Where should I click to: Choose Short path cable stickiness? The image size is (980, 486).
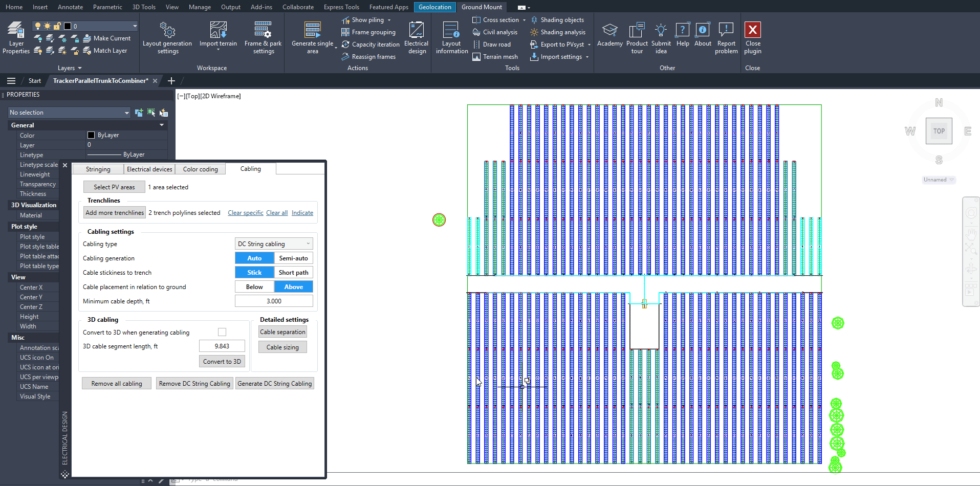click(x=293, y=273)
